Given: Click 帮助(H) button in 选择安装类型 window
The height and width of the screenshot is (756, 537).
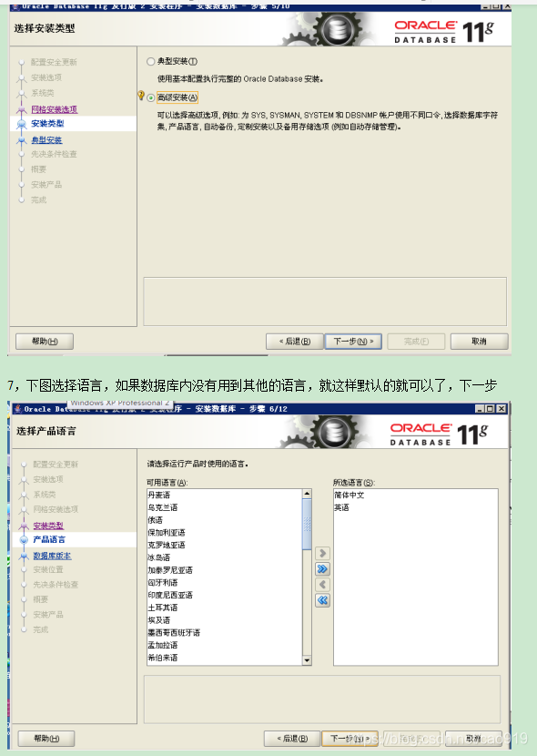Looking at the screenshot, I should click(45, 342).
